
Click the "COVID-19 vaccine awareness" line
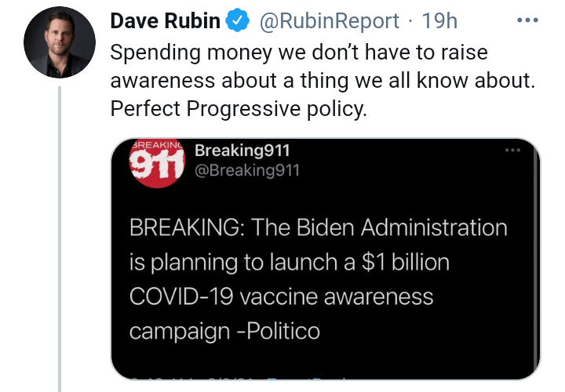tap(281, 296)
